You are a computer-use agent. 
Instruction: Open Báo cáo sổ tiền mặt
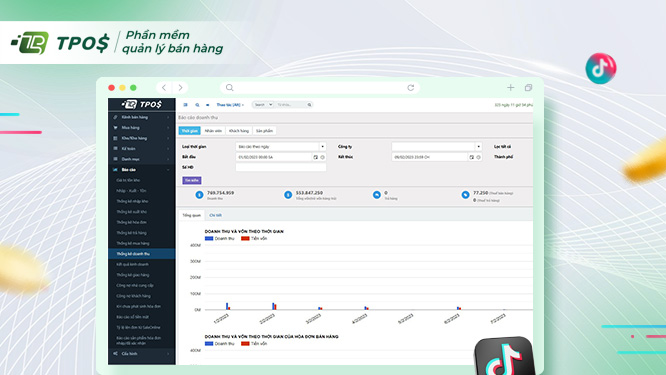click(x=133, y=317)
